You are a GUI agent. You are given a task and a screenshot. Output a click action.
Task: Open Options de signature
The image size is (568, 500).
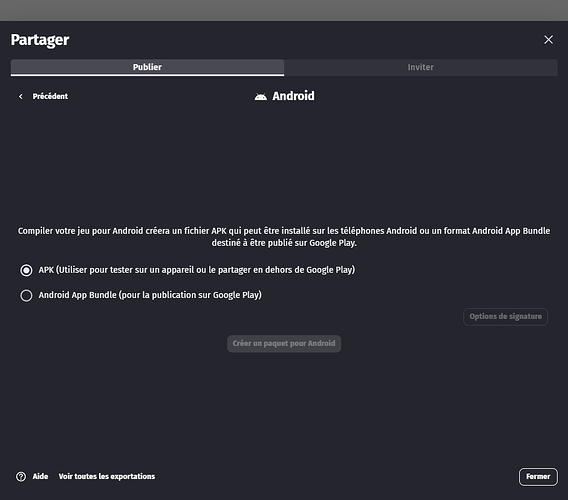coord(505,317)
